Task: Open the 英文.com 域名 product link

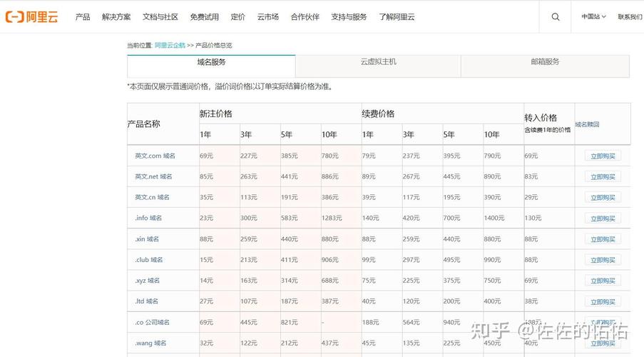Action: (x=155, y=156)
